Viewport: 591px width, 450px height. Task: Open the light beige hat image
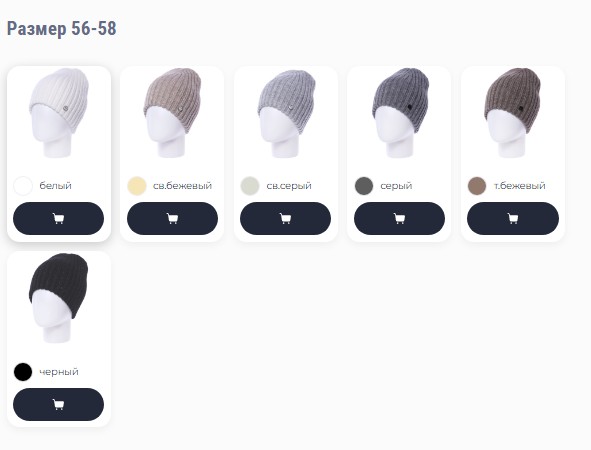click(x=172, y=113)
